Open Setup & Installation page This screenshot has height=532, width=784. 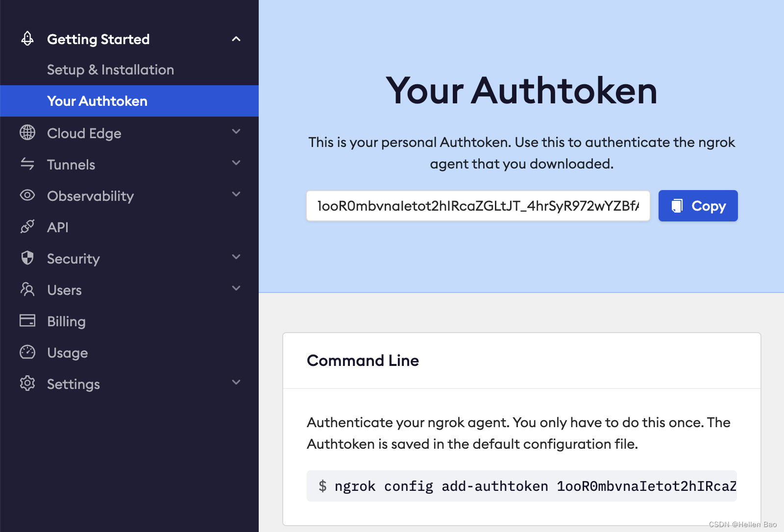pyautogui.click(x=110, y=70)
